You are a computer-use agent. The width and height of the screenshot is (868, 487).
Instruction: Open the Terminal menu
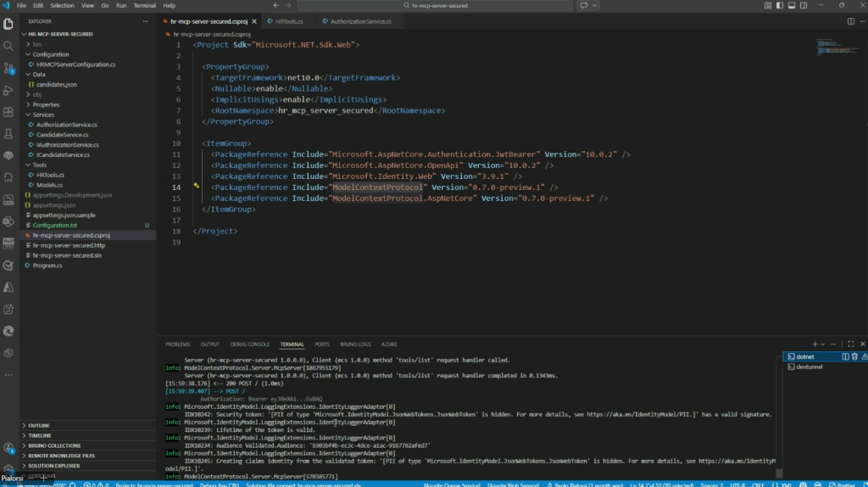[x=147, y=5]
